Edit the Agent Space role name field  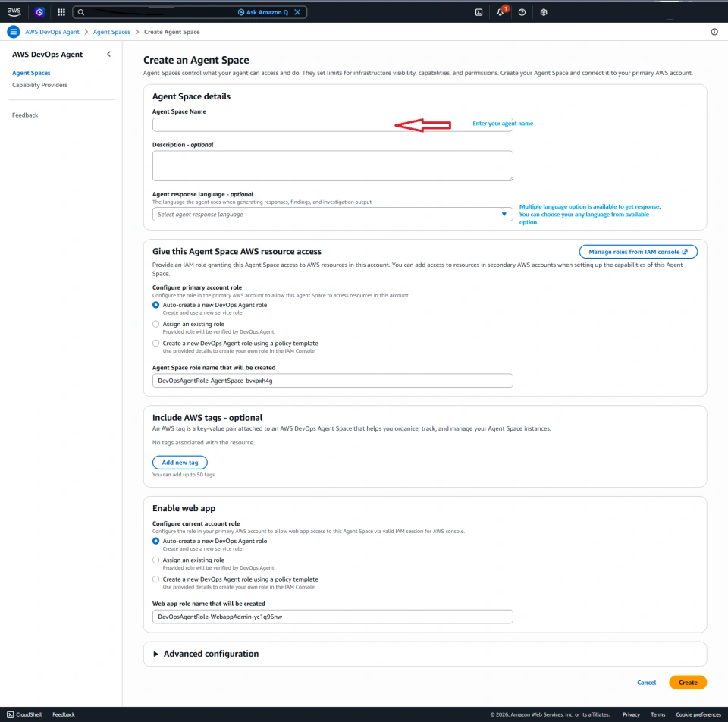tap(332, 380)
